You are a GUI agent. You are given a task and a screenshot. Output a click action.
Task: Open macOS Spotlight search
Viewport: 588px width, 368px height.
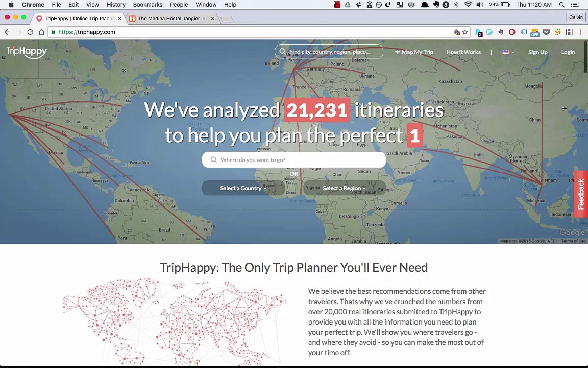click(562, 5)
